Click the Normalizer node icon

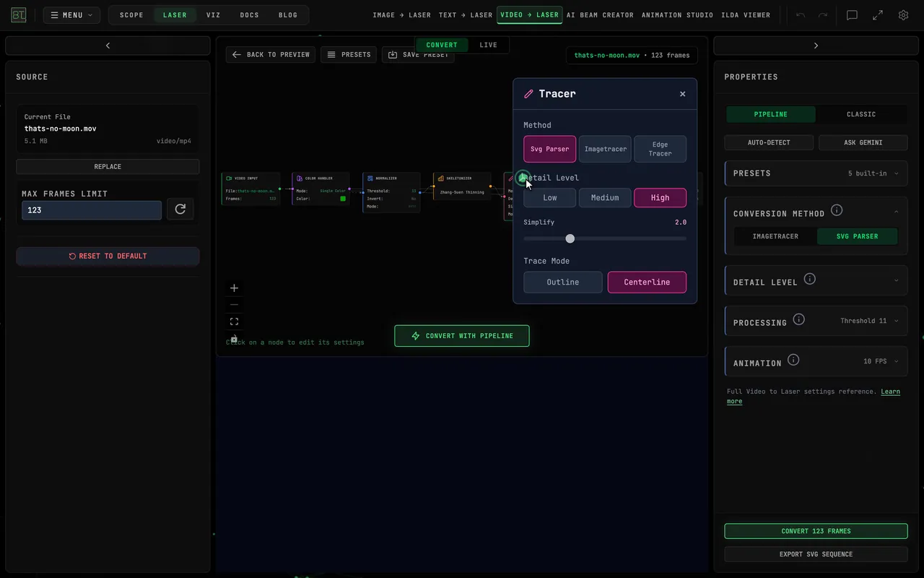click(370, 178)
